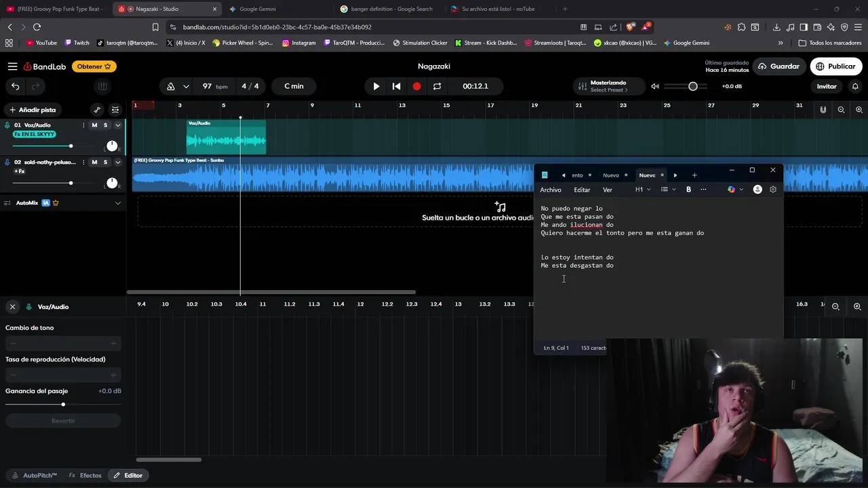Mute the 01 Voz/Audio track
Screen dimensions: 868x488
pos(94,125)
